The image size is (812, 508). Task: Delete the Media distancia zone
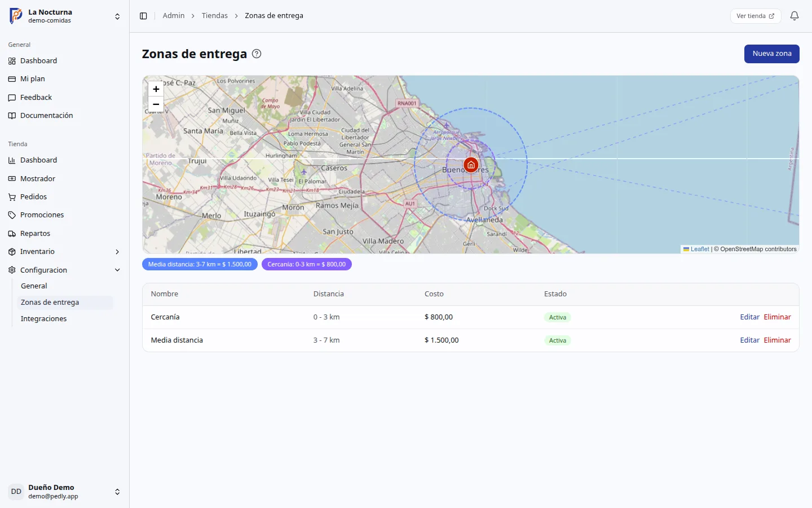pos(777,340)
